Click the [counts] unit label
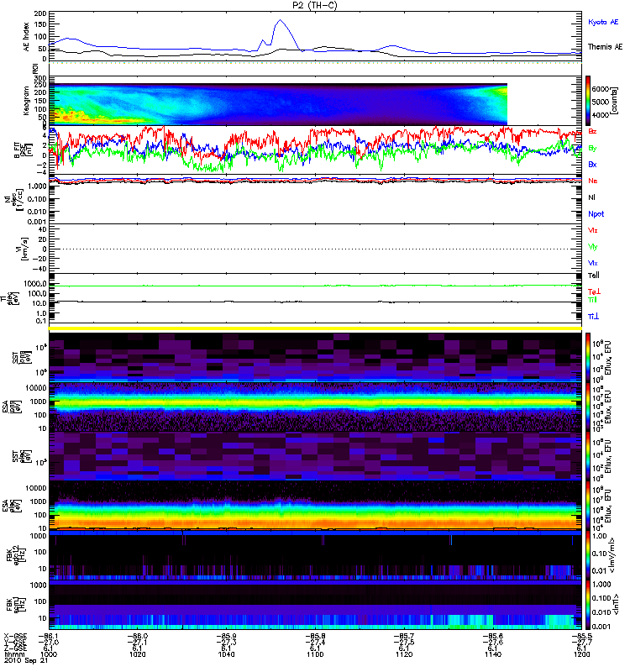The image size is (630, 672). pos(615,101)
